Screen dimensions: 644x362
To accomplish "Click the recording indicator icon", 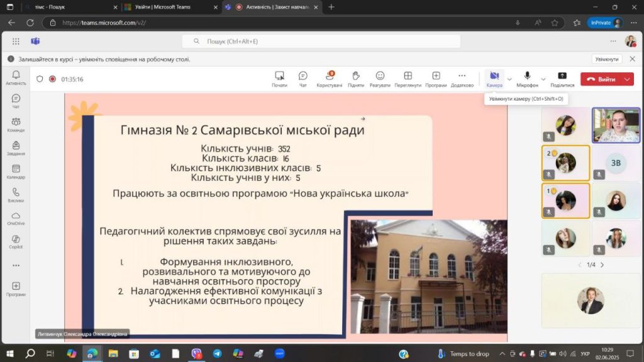I will pyautogui.click(x=52, y=79).
